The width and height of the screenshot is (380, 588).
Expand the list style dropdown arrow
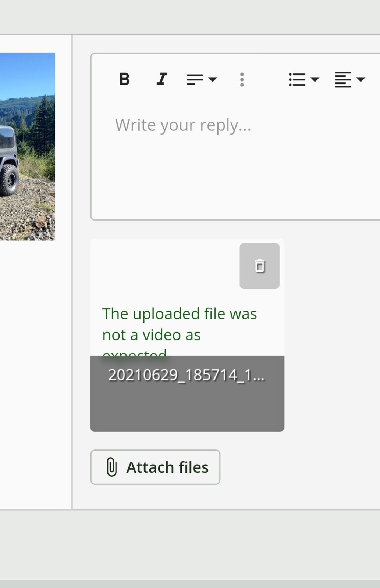[x=315, y=79]
